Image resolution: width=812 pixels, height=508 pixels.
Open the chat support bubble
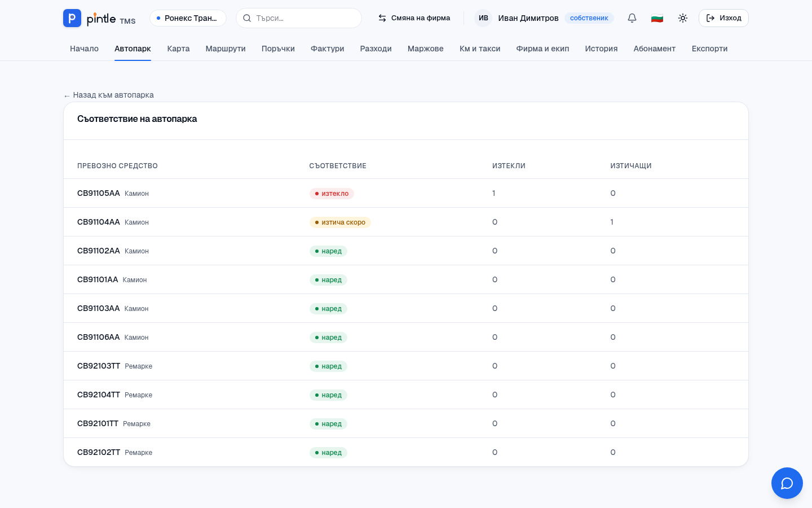787,483
